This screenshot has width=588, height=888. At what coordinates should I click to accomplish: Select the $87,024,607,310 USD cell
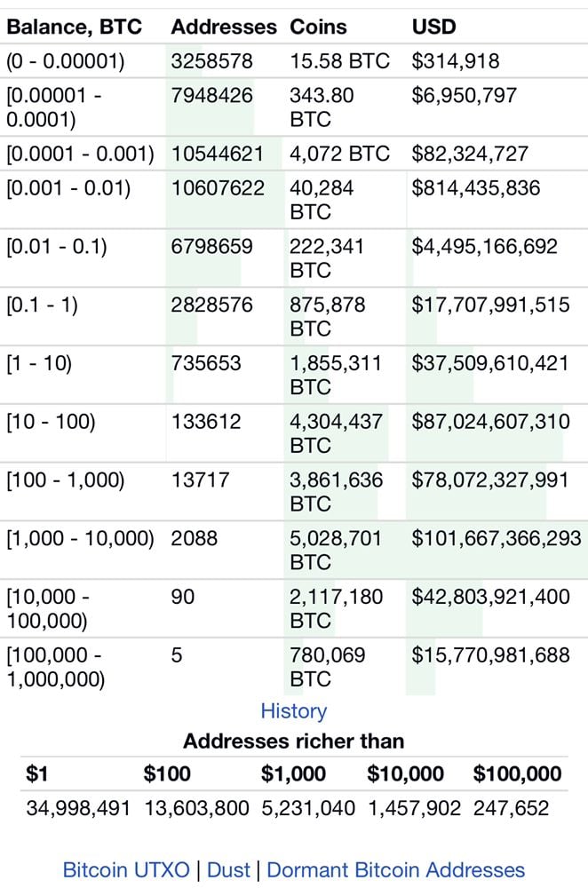(490, 422)
